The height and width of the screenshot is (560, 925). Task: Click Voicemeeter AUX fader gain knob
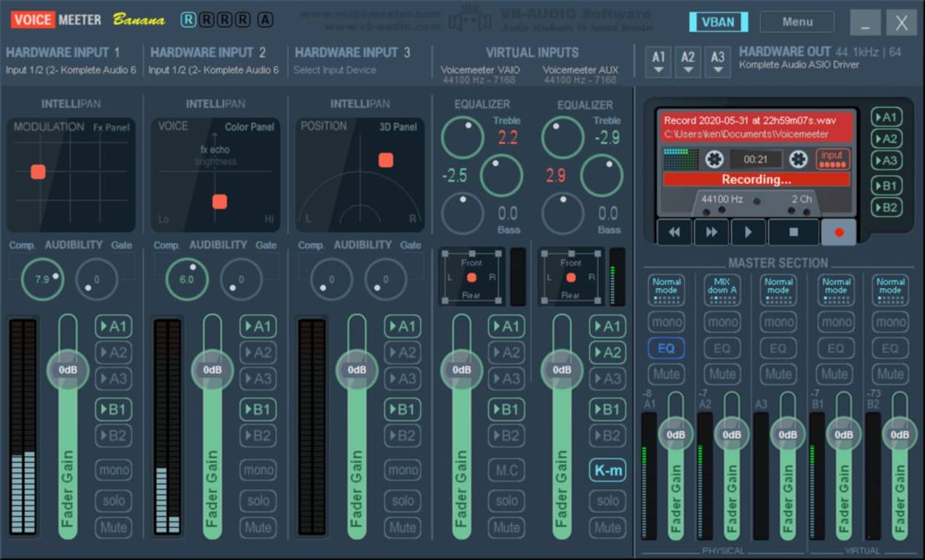pyautogui.click(x=562, y=370)
